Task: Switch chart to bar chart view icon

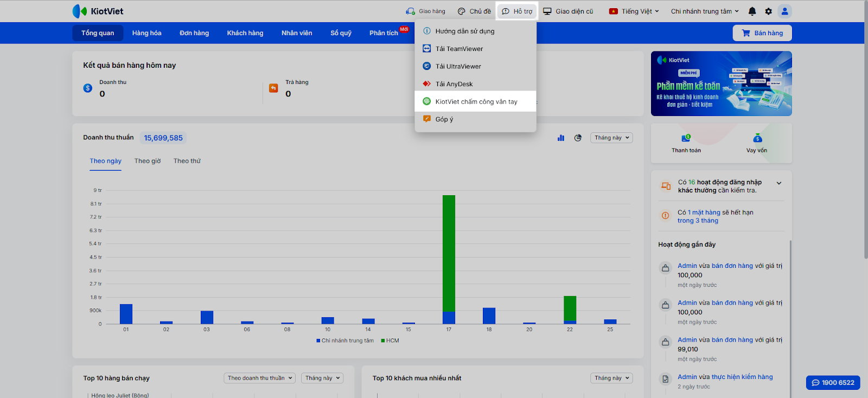Action: pyautogui.click(x=561, y=138)
